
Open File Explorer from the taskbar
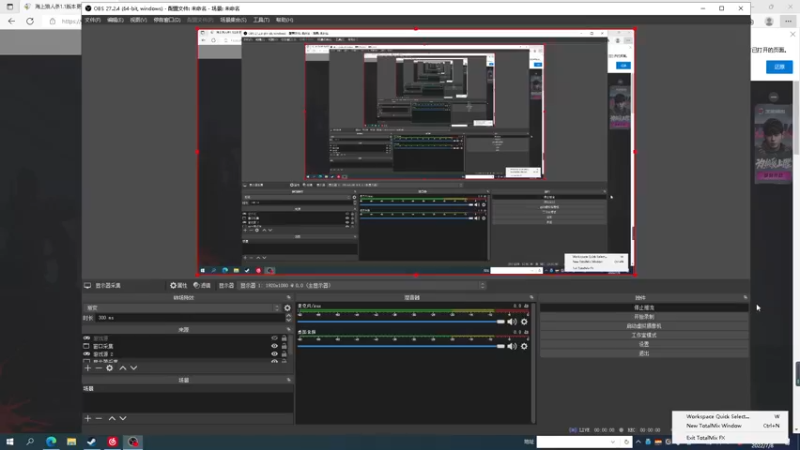coord(71,442)
